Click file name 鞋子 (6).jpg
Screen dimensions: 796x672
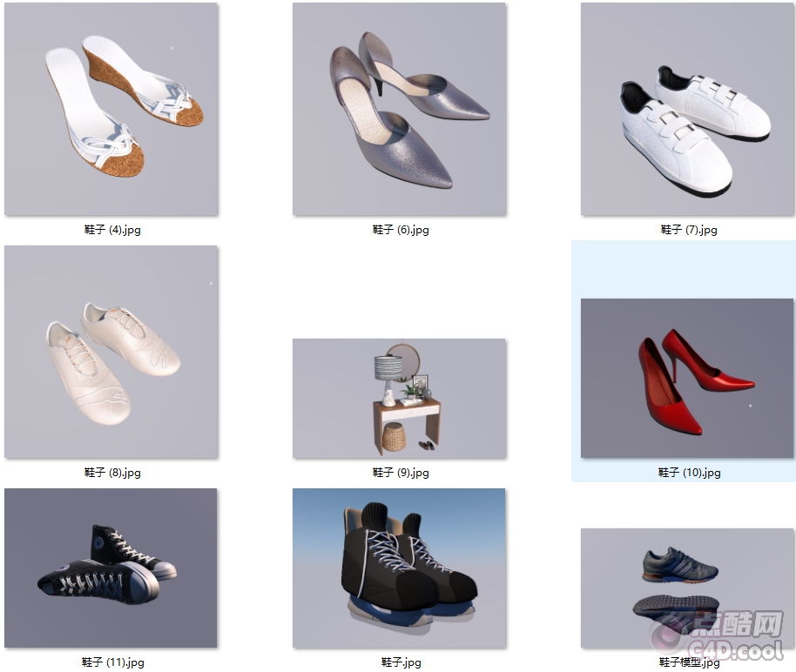pos(401,230)
